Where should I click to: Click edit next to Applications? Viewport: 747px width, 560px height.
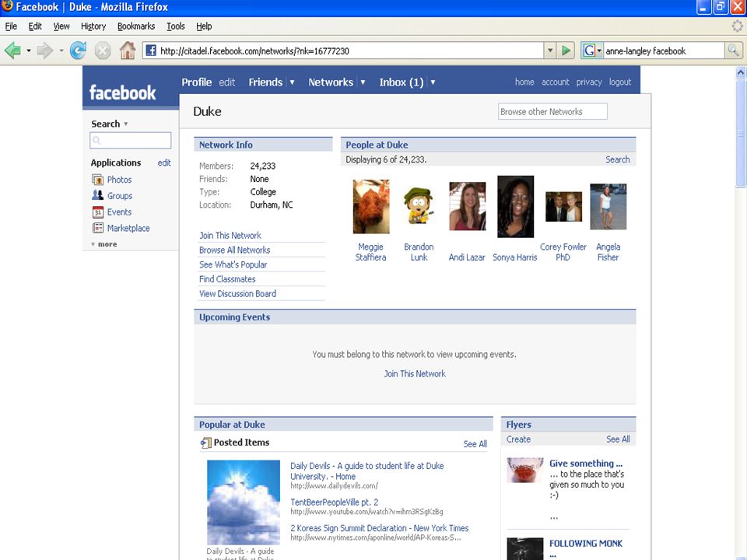click(x=164, y=163)
